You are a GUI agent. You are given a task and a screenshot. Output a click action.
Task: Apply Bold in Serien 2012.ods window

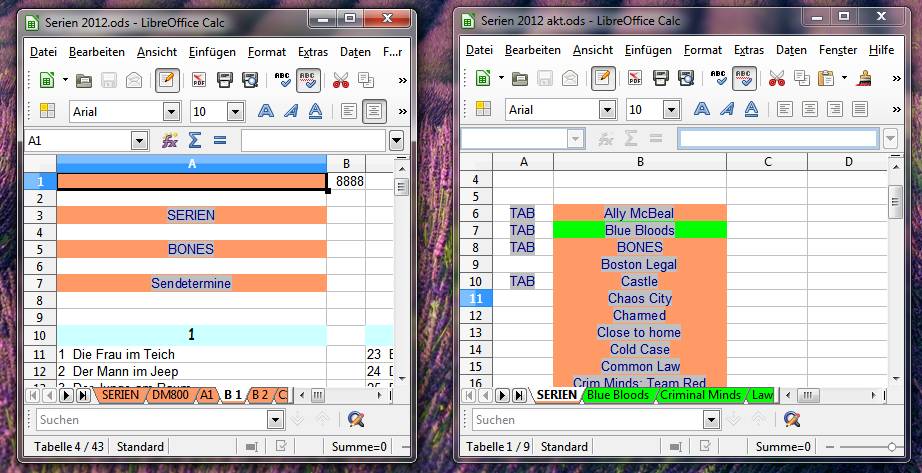click(x=266, y=111)
